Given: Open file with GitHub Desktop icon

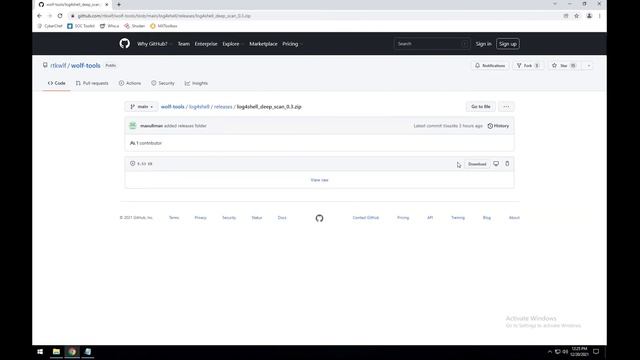Looking at the screenshot, I should pos(496,164).
